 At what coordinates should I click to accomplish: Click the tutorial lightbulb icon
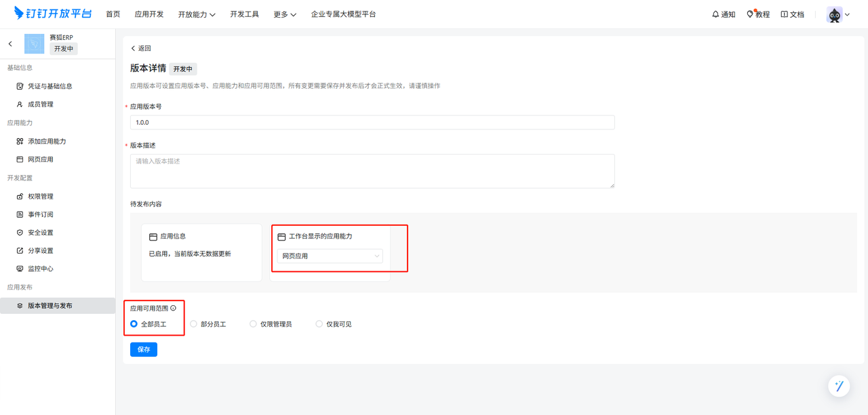pos(750,14)
